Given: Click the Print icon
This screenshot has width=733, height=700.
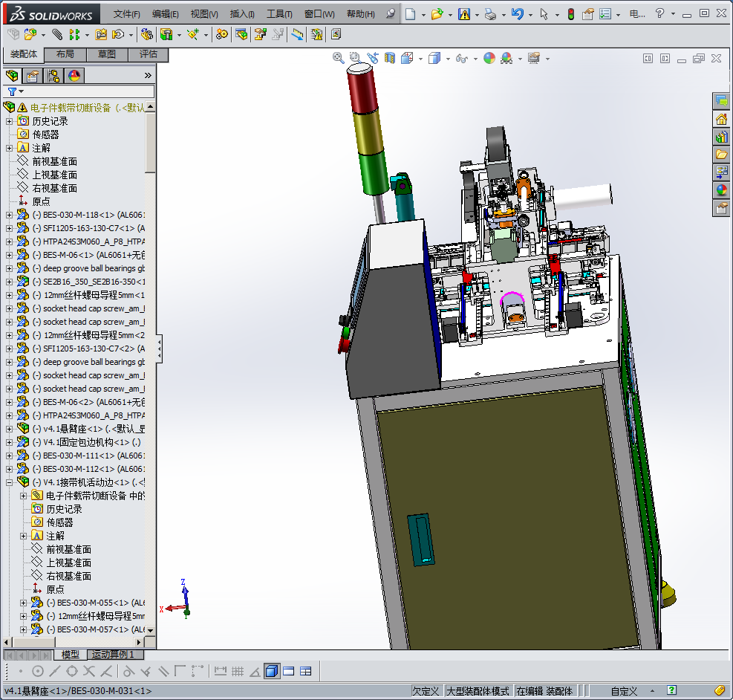Looking at the screenshot, I should pos(490,14).
